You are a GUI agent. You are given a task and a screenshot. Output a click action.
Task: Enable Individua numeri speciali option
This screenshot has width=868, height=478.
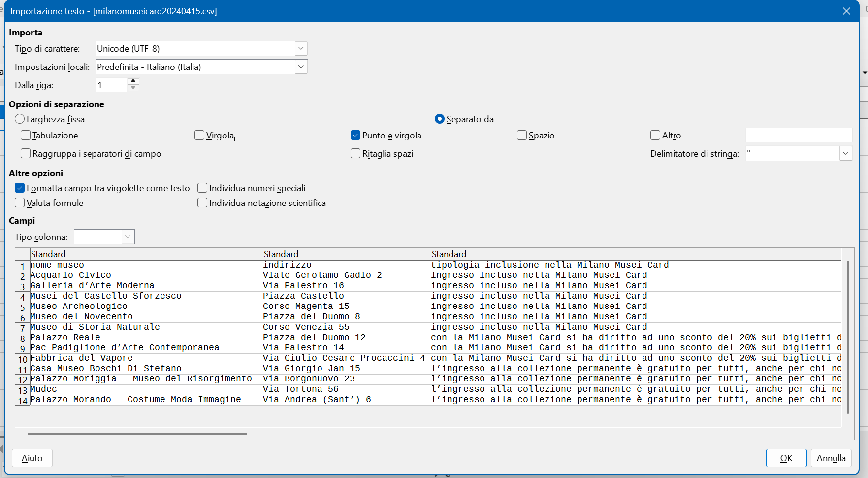click(202, 188)
